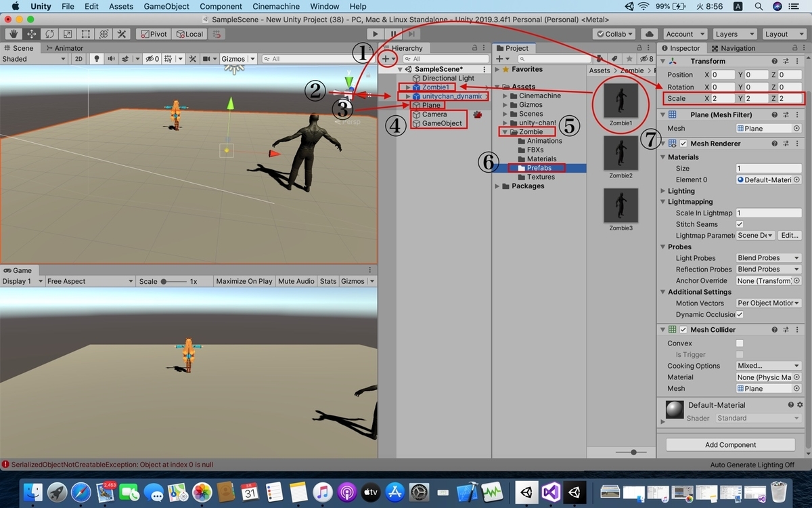Open Unity cloud services icon
Image resolution: width=812 pixels, height=508 pixels.
click(x=650, y=34)
